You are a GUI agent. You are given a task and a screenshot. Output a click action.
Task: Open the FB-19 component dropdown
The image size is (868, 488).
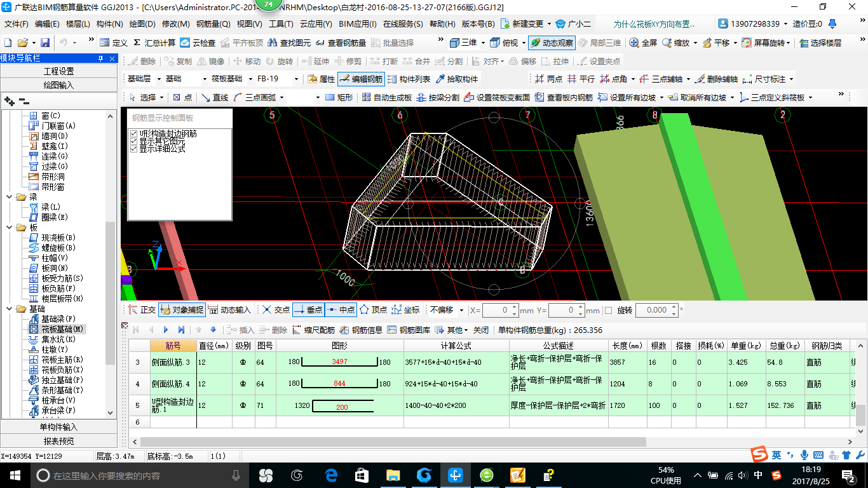(296, 79)
